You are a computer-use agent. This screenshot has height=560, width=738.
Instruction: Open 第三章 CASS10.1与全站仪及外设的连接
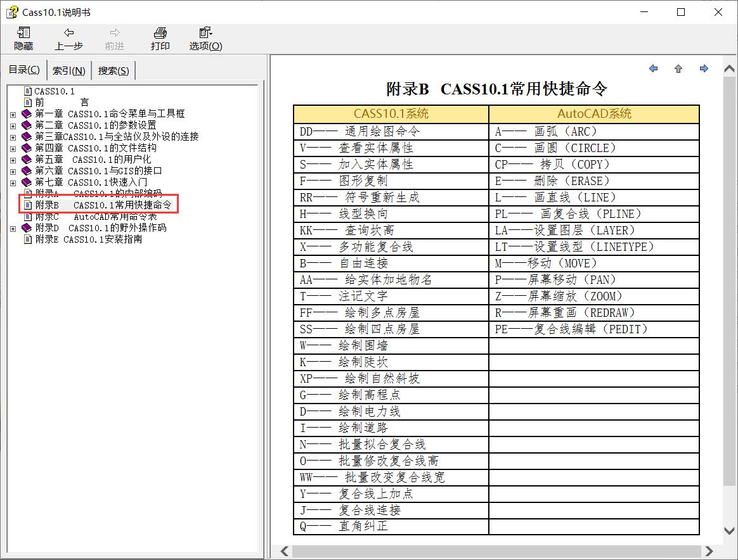117,136
